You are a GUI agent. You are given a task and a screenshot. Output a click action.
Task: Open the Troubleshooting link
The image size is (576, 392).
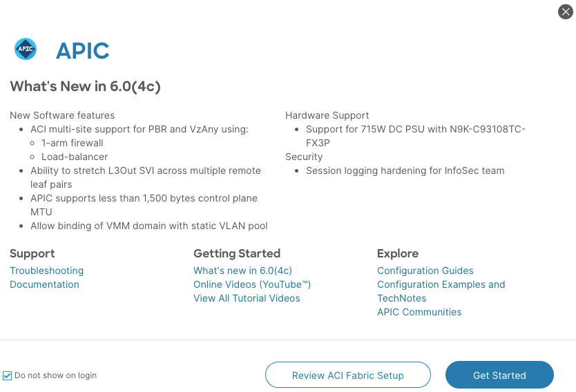47,271
